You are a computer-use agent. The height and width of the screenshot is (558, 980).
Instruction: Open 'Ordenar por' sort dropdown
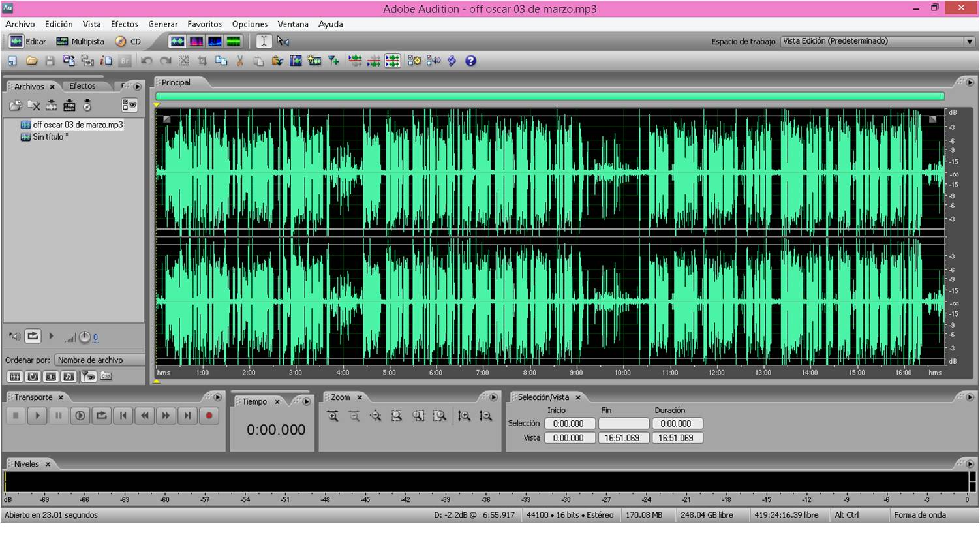coord(100,360)
